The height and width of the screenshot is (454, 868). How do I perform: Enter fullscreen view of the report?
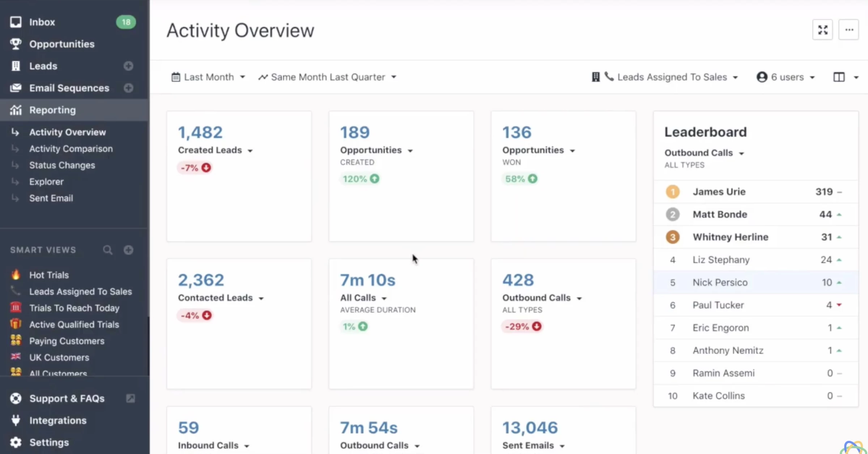click(822, 30)
